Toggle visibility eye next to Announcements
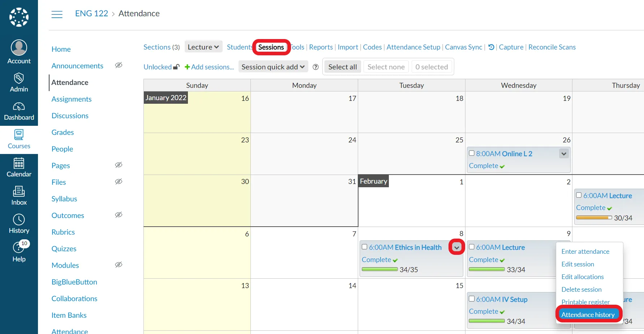The image size is (644, 334). [119, 65]
